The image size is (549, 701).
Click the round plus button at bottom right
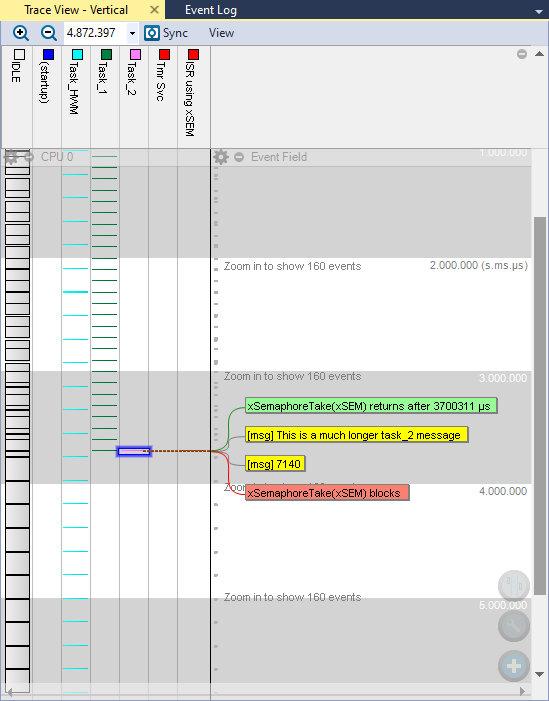[x=514, y=666]
